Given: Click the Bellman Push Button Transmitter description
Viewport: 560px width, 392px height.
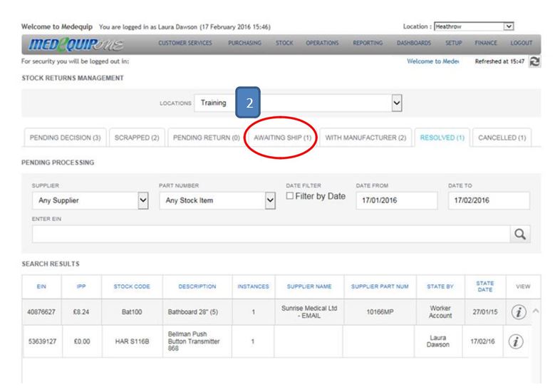Looking at the screenshot, I should coord(194,341).
